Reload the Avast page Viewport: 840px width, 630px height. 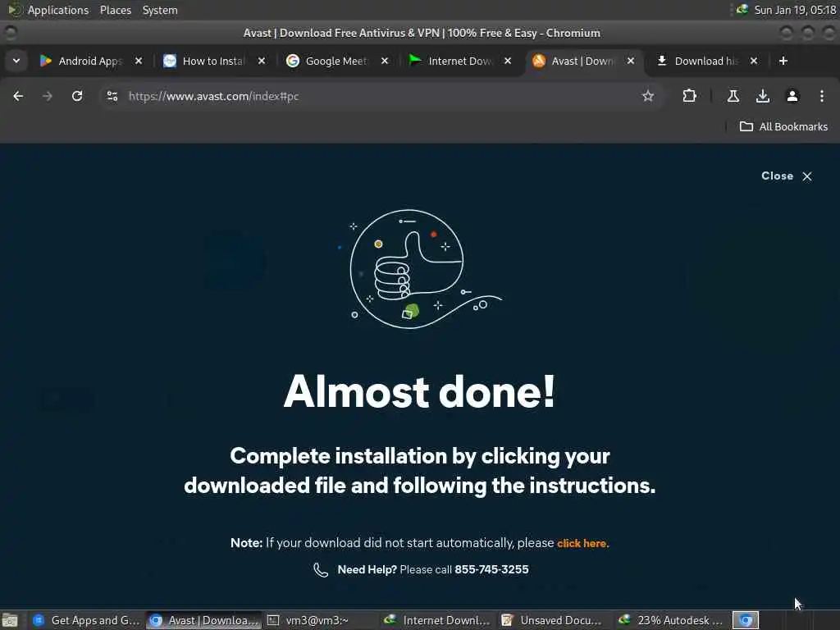point(77,96)
